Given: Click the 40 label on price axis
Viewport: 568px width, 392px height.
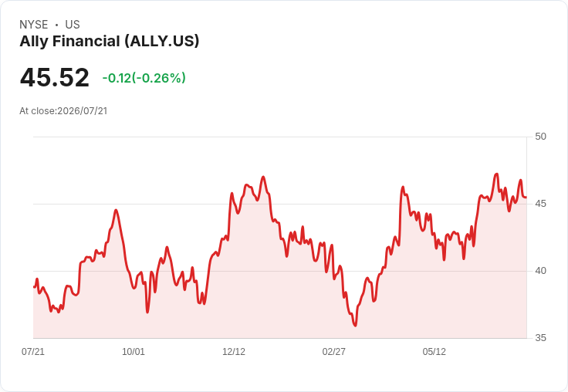Looking at the screenshot, I should [x=540, y=271].
